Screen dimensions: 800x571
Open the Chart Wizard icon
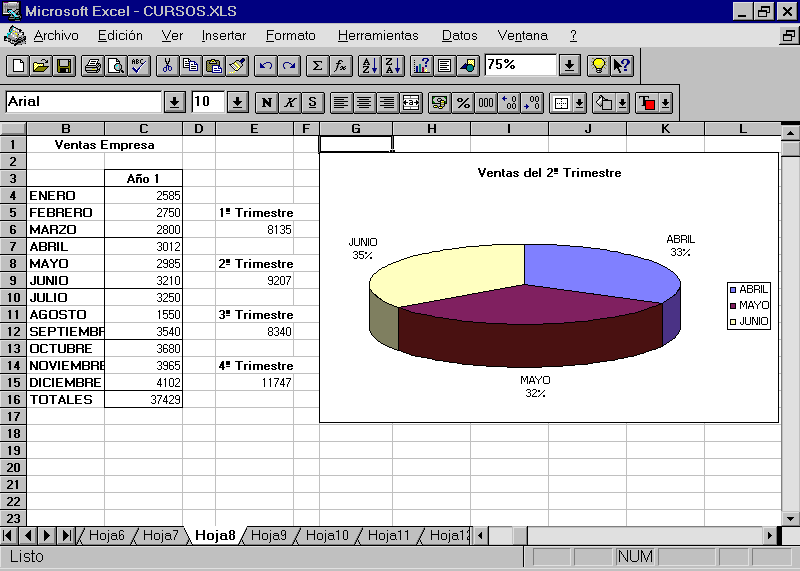[x=421, y=66]
